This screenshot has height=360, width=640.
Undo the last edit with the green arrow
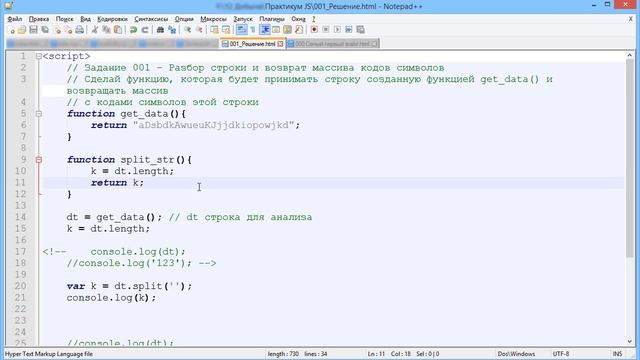click(133, 30)
